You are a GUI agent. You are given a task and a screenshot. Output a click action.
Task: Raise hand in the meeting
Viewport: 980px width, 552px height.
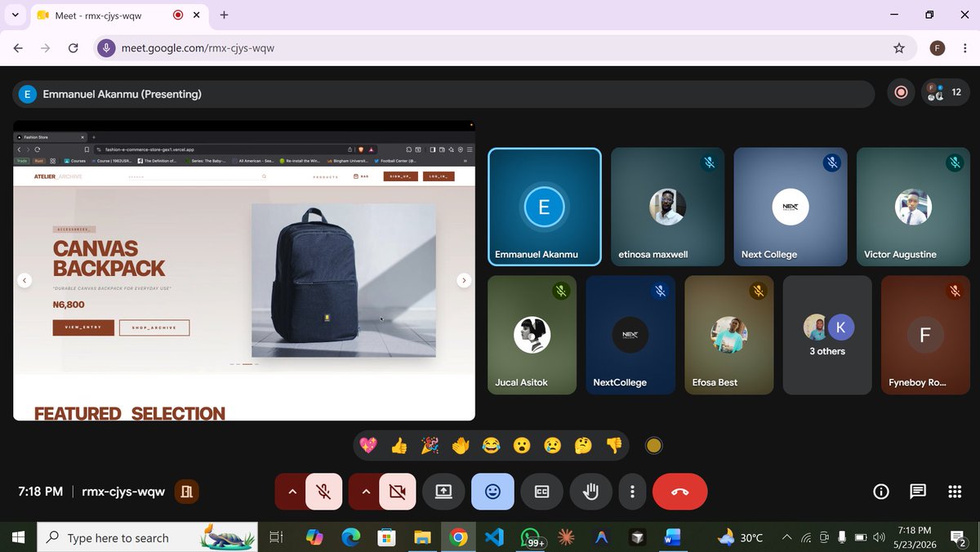[590, 492]
